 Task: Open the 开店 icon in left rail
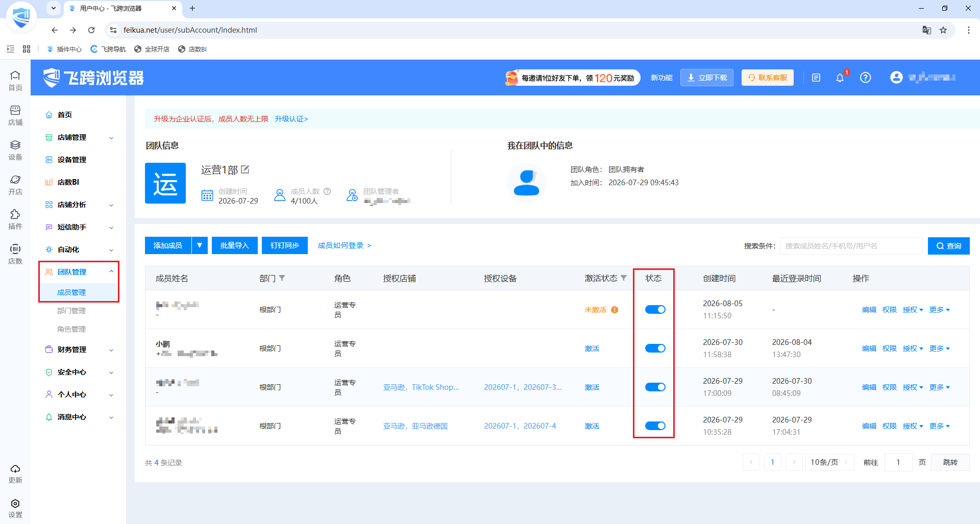[x=15, y=185]
